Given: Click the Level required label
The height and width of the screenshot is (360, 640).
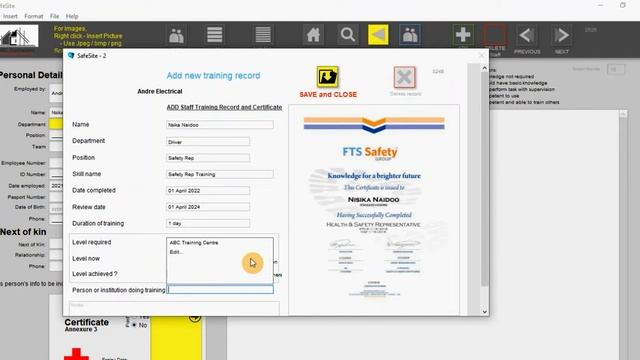Looking at the screenshot, I should point(91,242).
